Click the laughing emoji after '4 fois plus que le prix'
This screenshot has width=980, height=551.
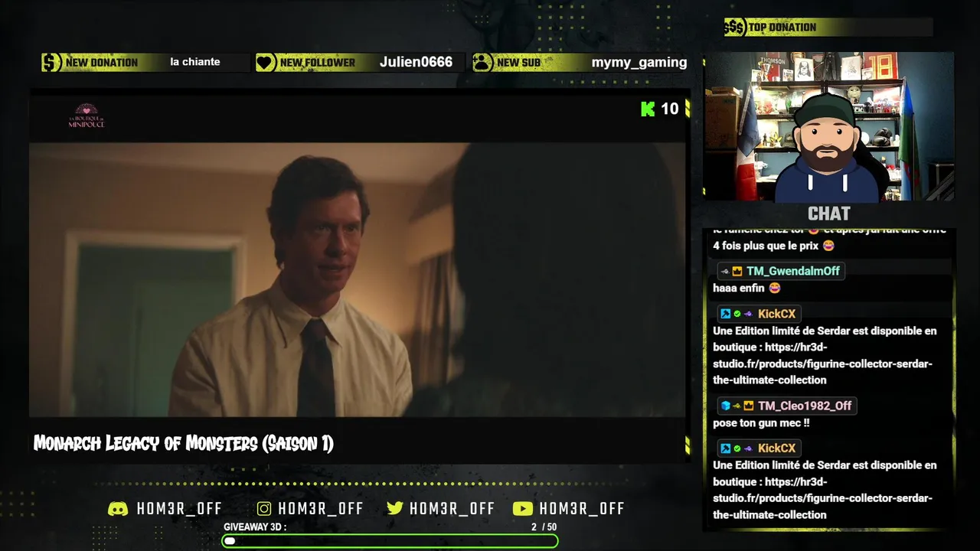click(828, 246)
